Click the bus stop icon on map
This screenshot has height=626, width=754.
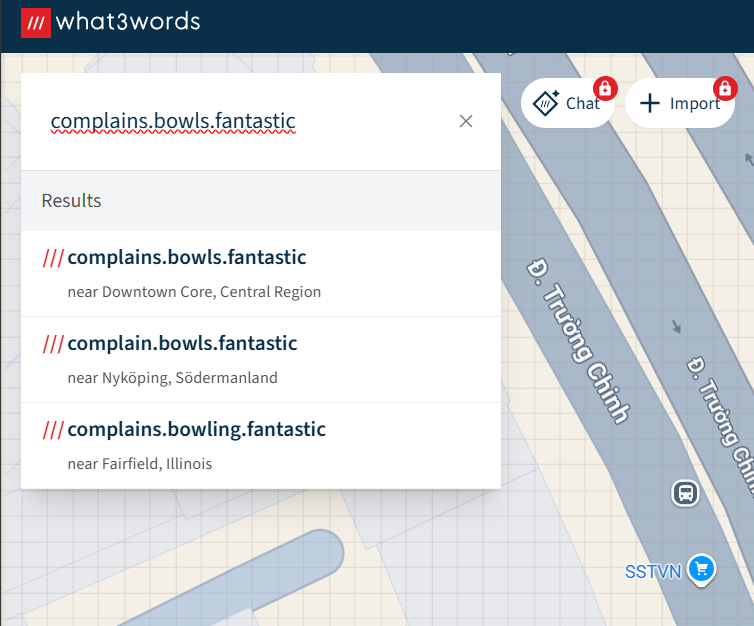(685, 493)
